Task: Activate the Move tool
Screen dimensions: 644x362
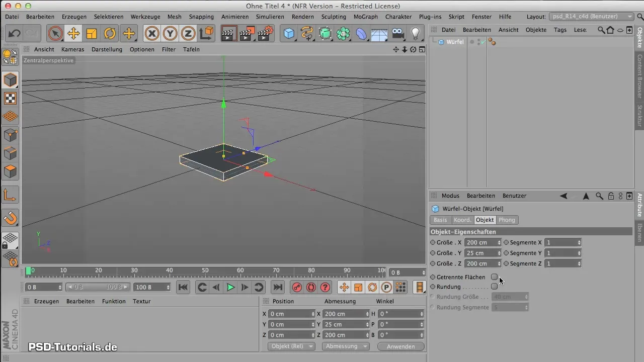Action: tap(73, 34)
